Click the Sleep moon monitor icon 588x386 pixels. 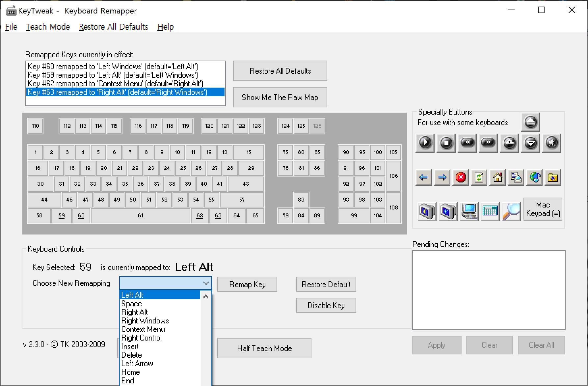(x=427, y=211)
